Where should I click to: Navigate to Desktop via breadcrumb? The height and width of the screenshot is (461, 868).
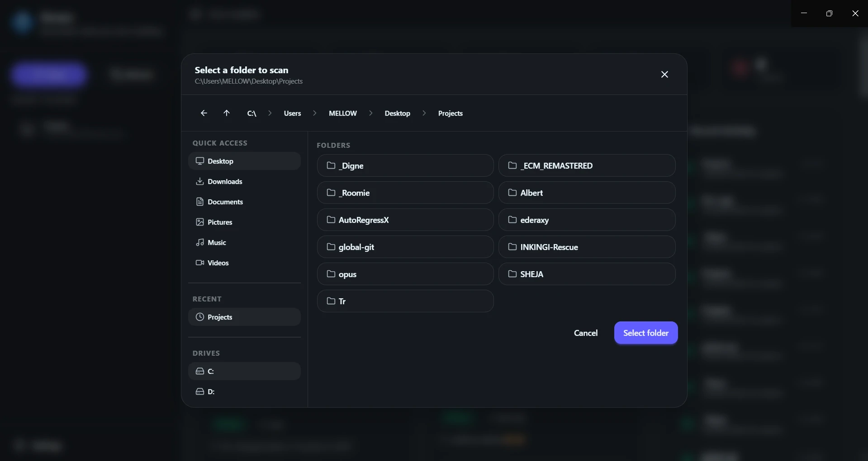[x=397, y=113]
